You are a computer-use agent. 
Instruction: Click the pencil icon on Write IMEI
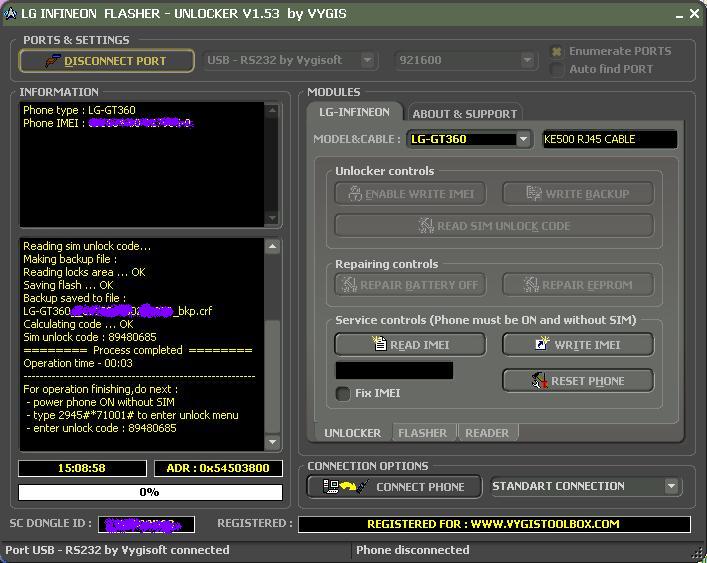pyautogui.click(x=542, y=343)
